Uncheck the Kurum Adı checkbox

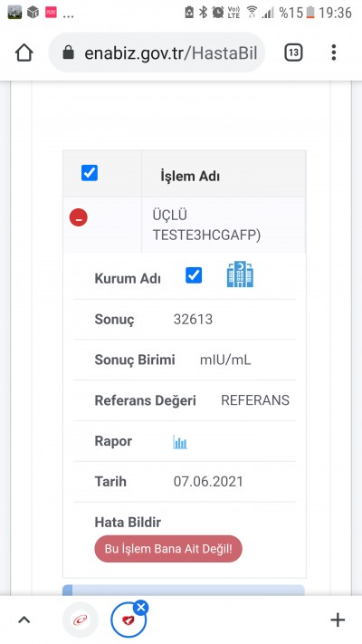(194, 275)
